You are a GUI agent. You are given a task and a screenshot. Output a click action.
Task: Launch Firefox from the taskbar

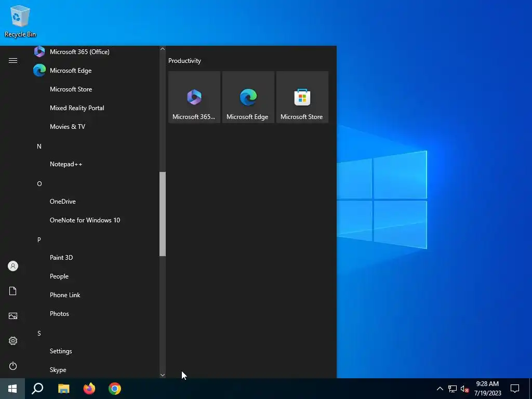coord(89,389)
